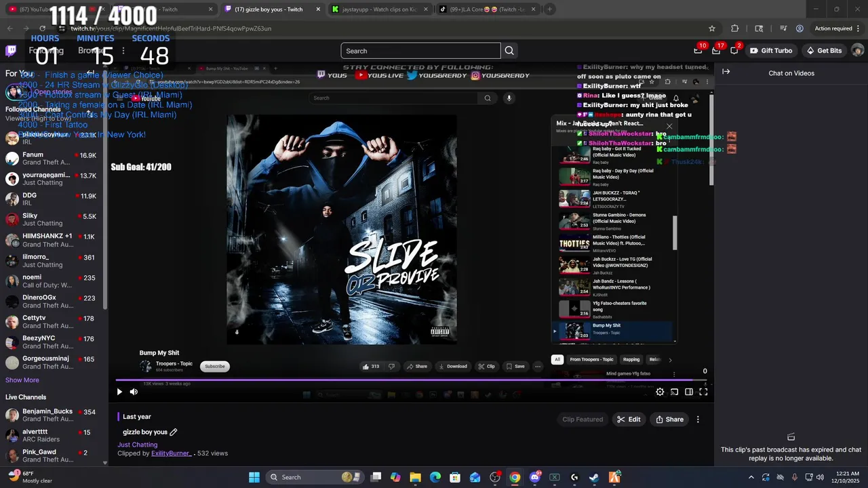Play the Twitch clip
The width and height of the screenshot is (868, 488).
point(119,392)
